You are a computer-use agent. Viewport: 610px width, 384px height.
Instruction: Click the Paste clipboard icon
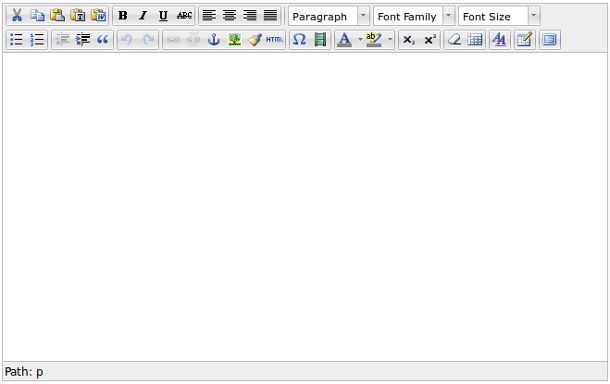pyautogui.click(x=58, y=16)
